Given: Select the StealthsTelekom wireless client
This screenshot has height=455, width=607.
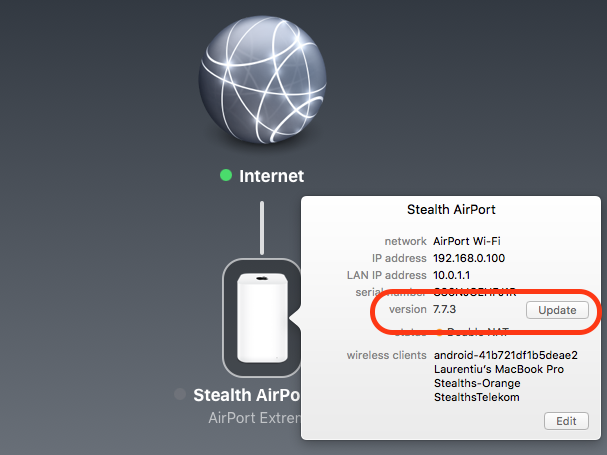Looking at the screenshot, I should click(477, 397).
